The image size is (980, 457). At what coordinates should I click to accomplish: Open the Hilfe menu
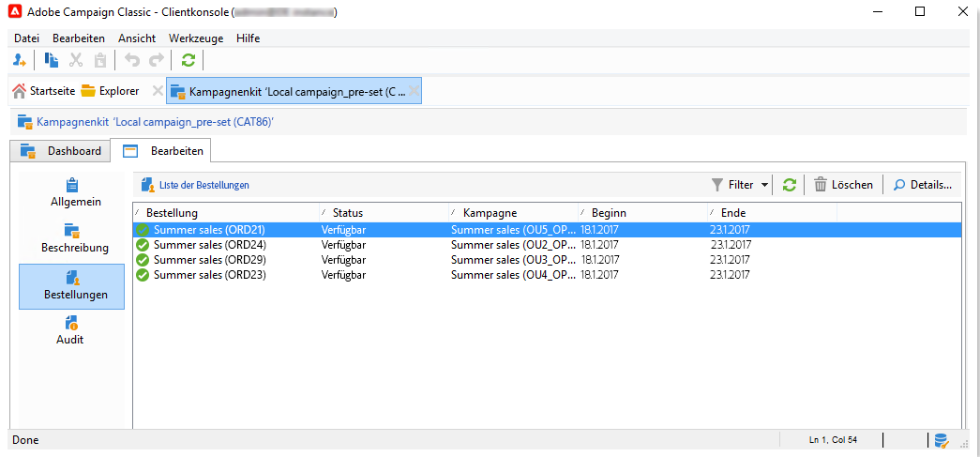(x=249, y=38)
